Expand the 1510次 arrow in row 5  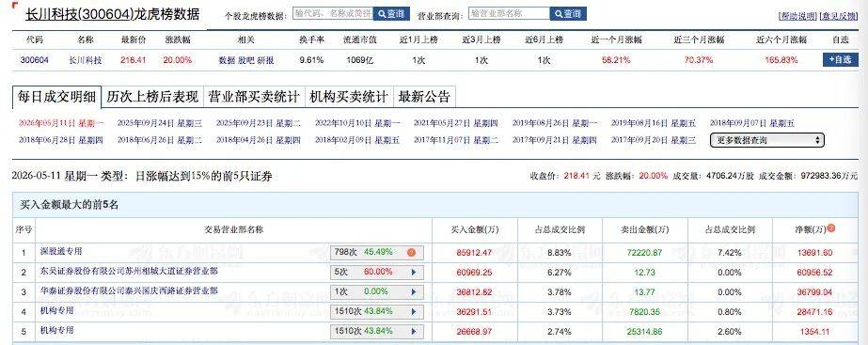413,332
